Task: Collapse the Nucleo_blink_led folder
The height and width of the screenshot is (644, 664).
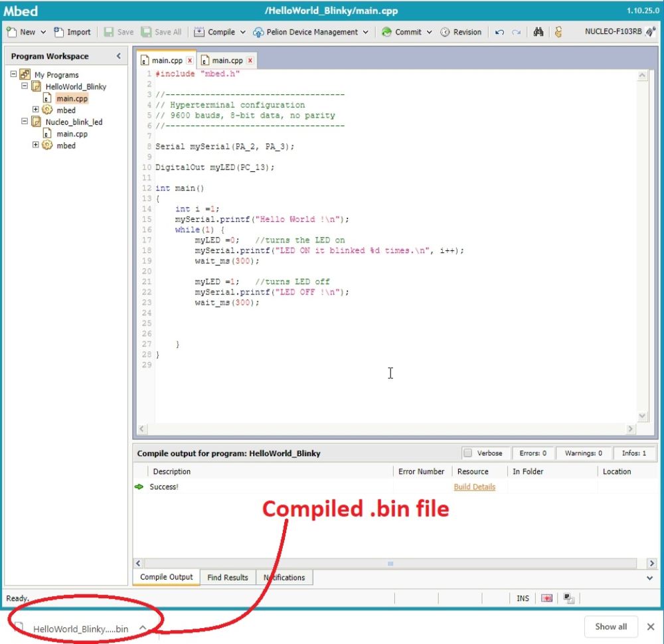Action: click(25, 121)
